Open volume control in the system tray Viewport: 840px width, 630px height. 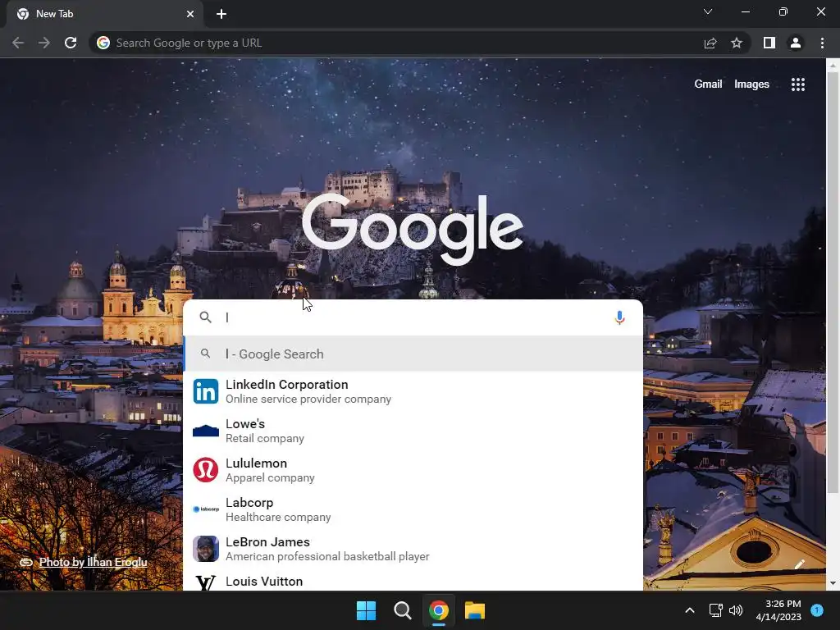[736, 610]
